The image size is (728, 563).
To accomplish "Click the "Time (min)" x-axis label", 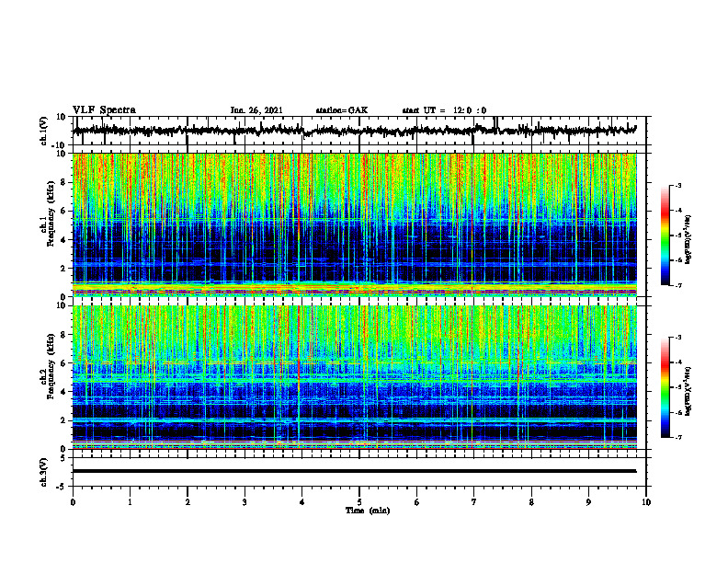I will (x=368, y=511).
